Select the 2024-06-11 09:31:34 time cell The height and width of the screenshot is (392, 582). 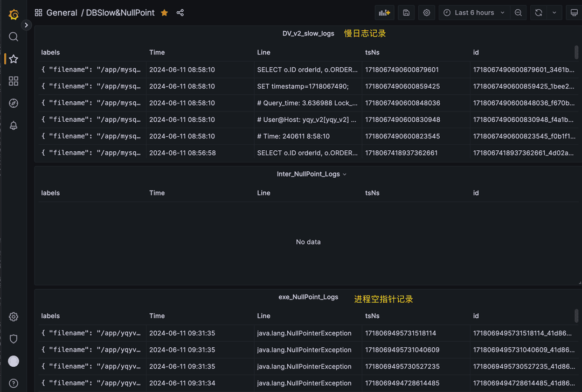tap(200, 383)
